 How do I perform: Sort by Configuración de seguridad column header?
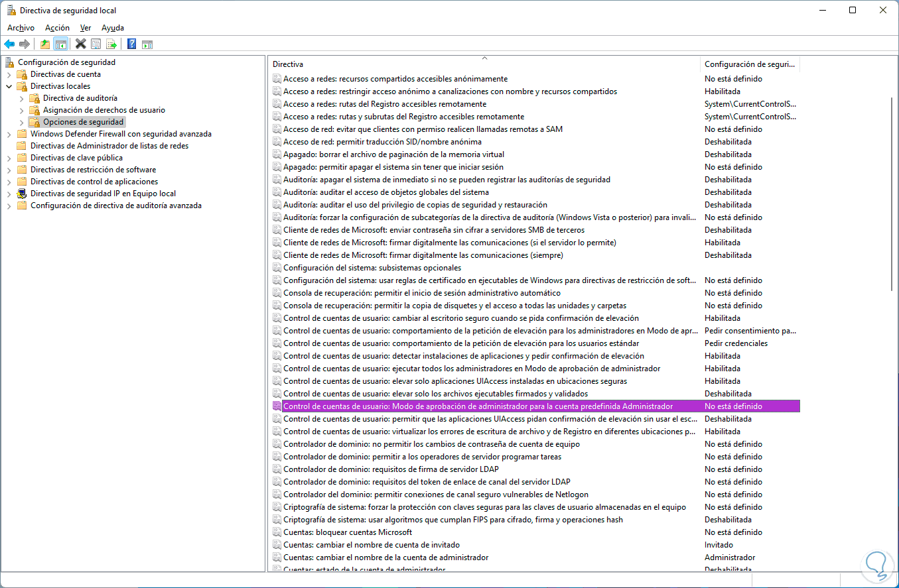tap(750, 64)
